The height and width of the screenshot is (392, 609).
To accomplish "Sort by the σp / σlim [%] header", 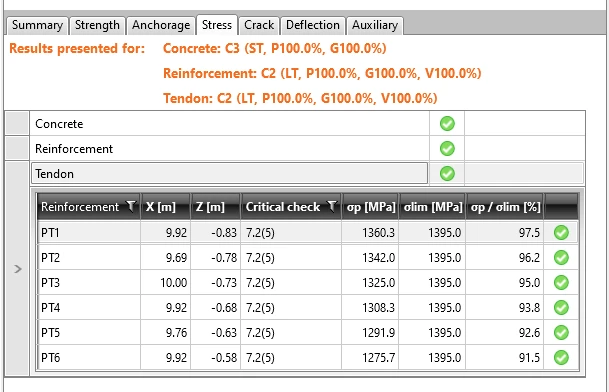I will (x=505, y=207).
